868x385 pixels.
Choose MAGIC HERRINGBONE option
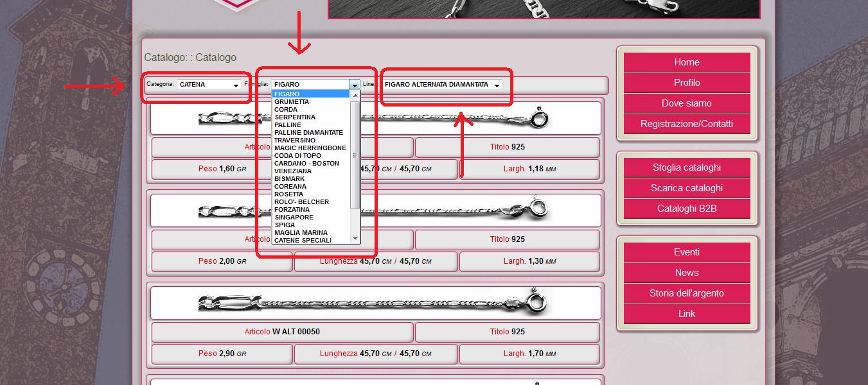[x=310, y=148]
